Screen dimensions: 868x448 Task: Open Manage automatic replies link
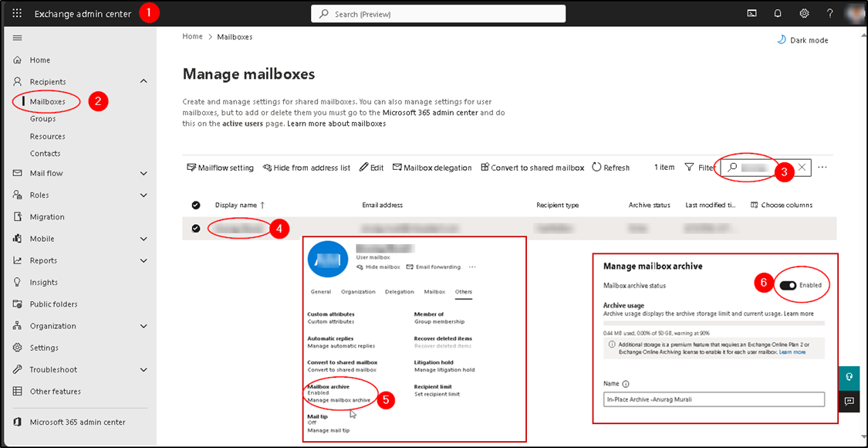click(341, 346)
